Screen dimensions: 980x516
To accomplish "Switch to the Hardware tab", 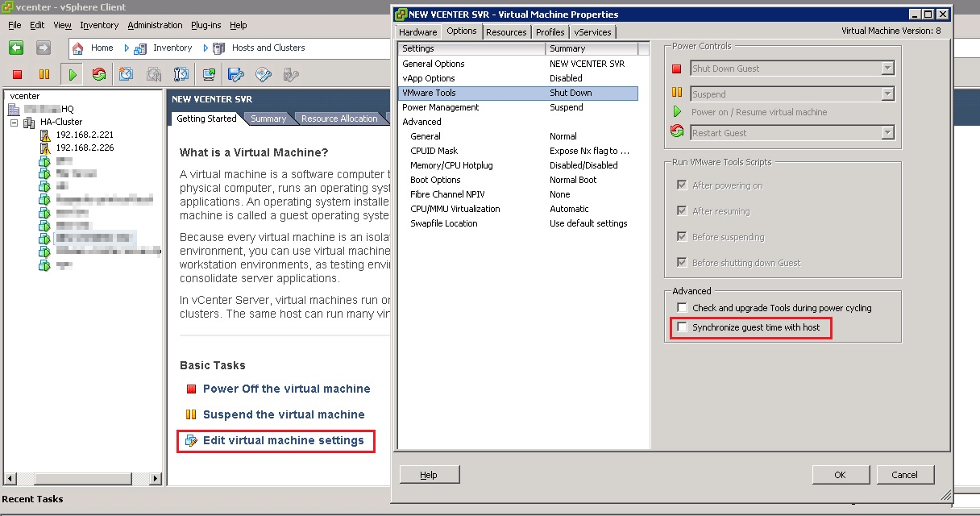I will [x=418, y=32].
